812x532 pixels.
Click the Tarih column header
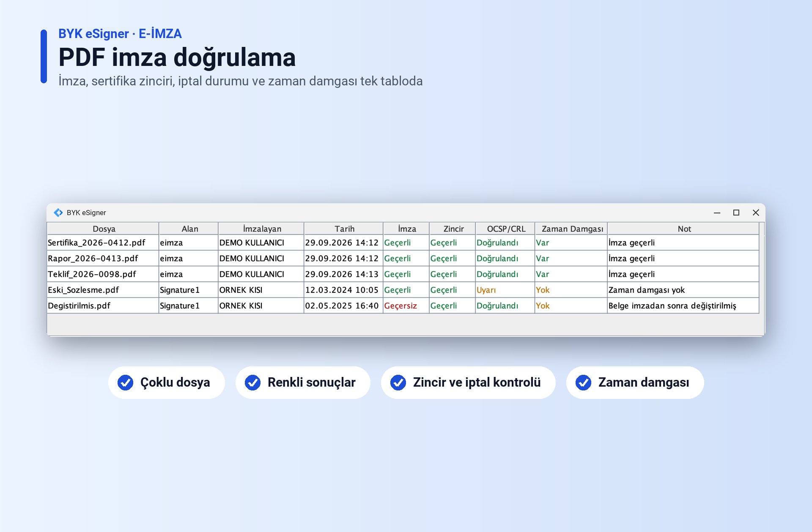click(343, 229)
